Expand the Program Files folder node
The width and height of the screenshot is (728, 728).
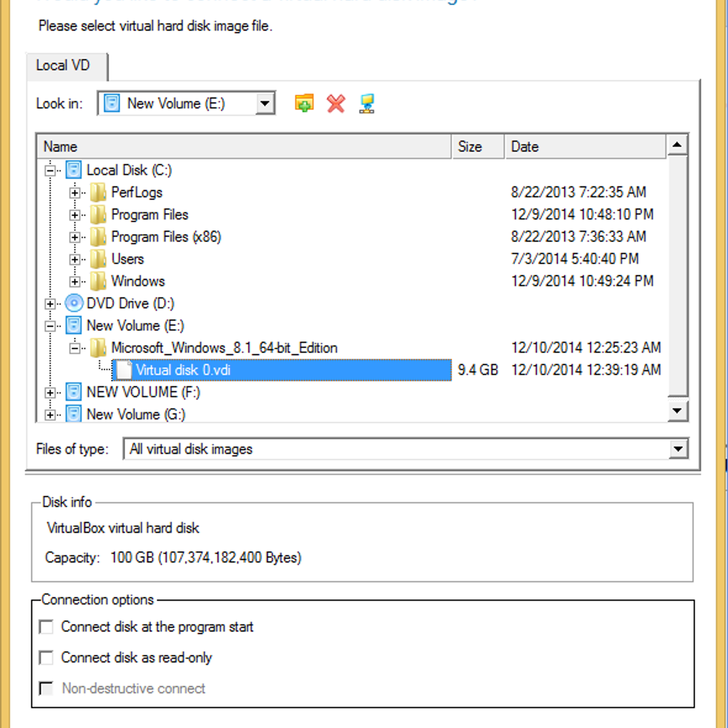coord(75,215)
